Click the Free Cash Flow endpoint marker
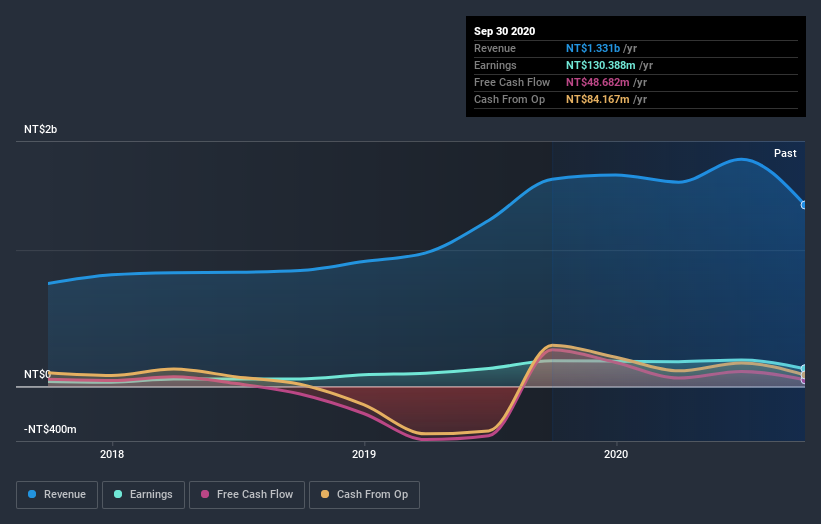Image resolution: width=821 pixels, height=524 pixels. pyautogui.click(x=804, y=380)
